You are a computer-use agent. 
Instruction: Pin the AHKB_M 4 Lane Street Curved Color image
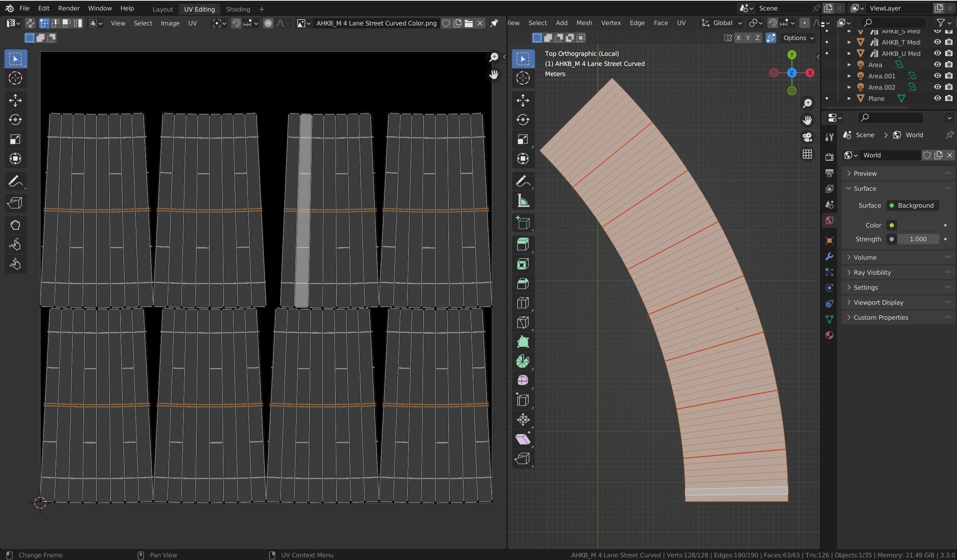[494, 23]
